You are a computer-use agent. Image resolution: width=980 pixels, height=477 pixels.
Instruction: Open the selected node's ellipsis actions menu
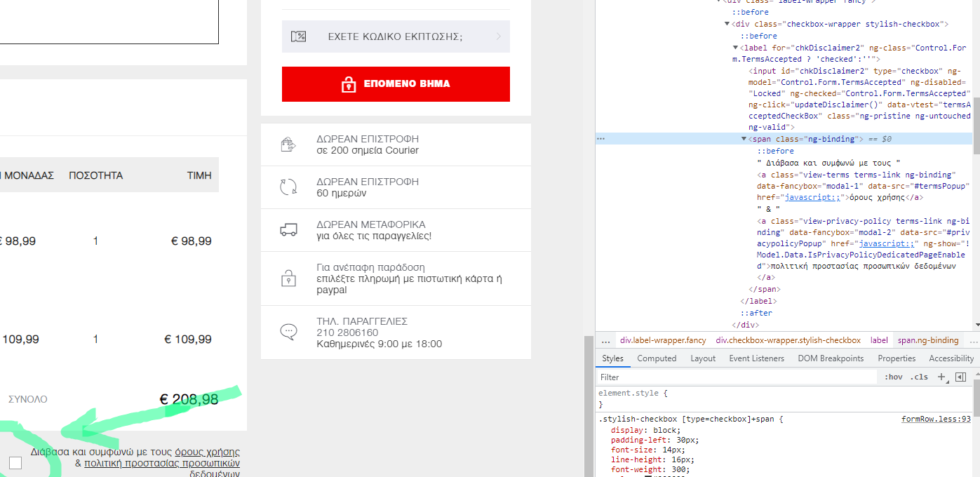pos(600,139)
